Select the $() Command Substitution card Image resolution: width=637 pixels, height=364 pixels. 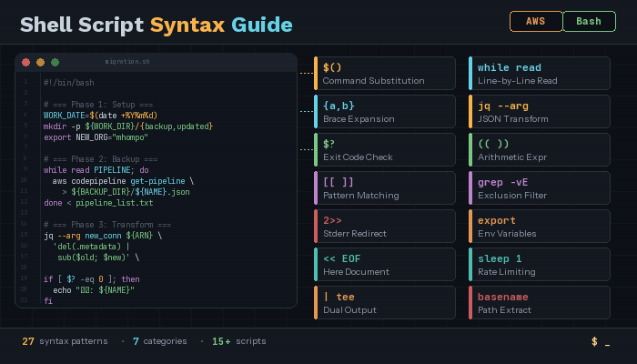pos(385,74)
